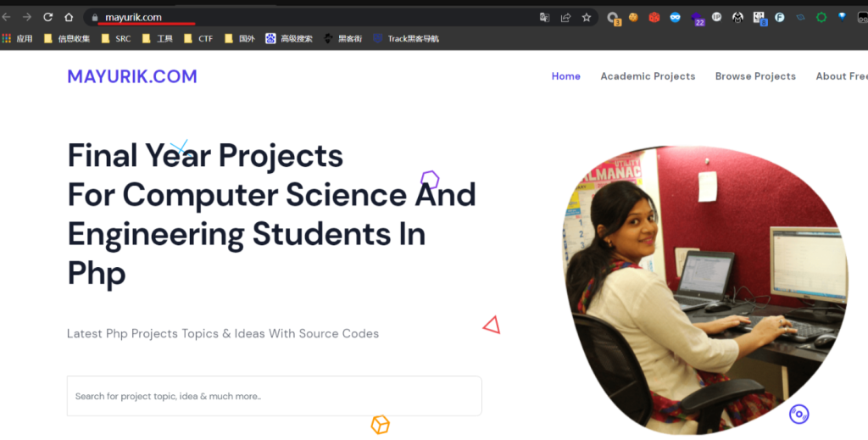Click the browser forward arrow
Image resolution: width=868 pixels, height=440 pixels.
26,17
